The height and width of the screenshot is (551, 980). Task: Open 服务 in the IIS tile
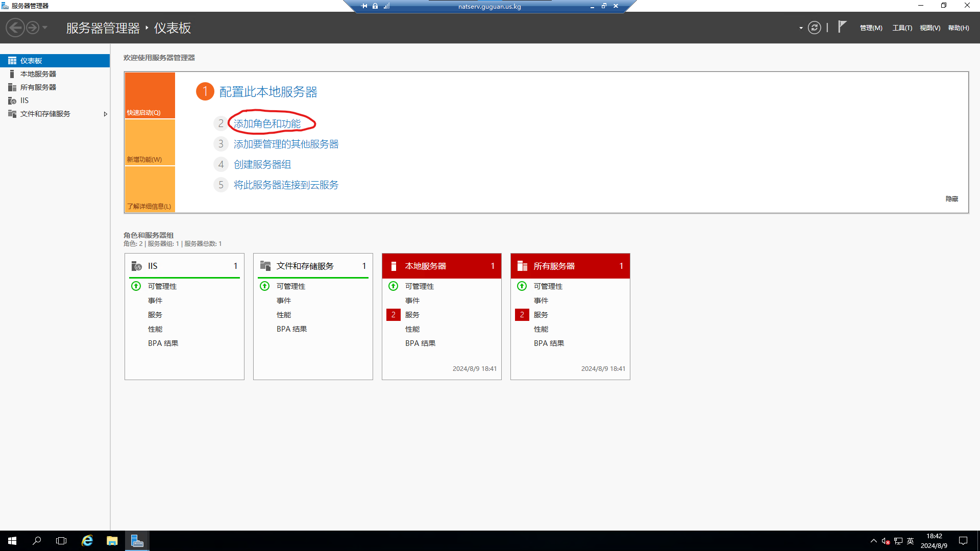(155, 315)
